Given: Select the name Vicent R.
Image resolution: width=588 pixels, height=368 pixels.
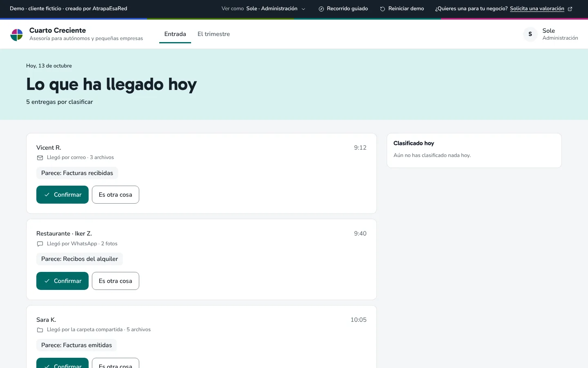Looking at the screenshot, I should (49, 148).
